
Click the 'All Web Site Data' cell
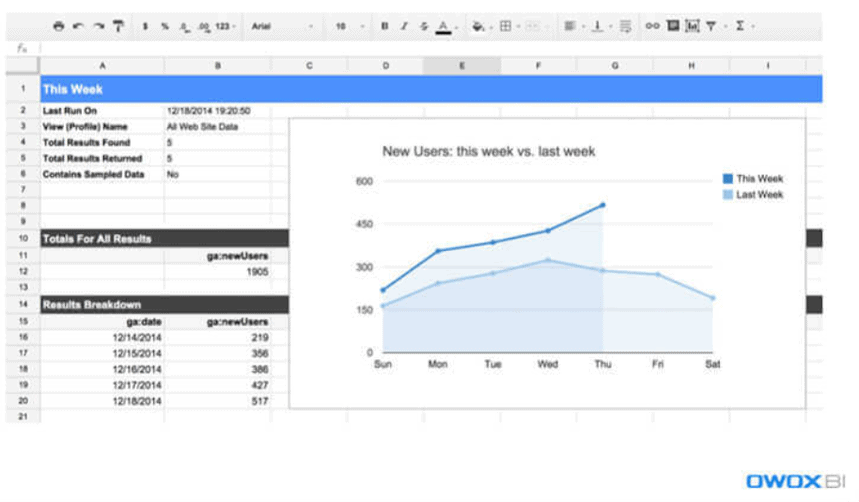[x=217, y=127]
